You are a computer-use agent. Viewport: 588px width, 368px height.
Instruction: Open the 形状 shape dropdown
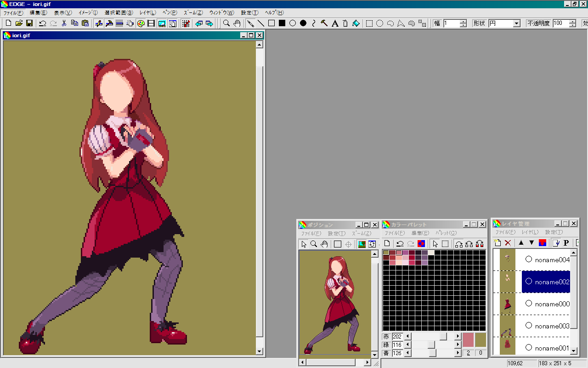[516, 23]
